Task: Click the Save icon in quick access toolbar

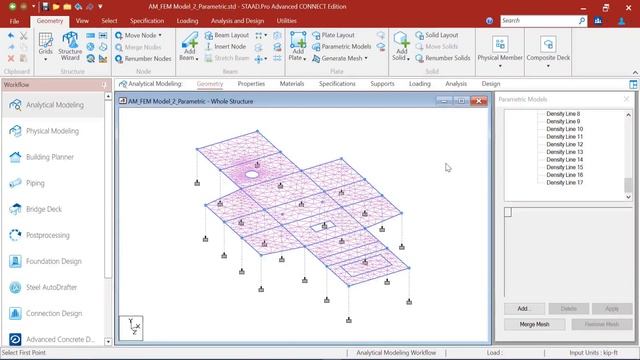Action: coord(45,7)
